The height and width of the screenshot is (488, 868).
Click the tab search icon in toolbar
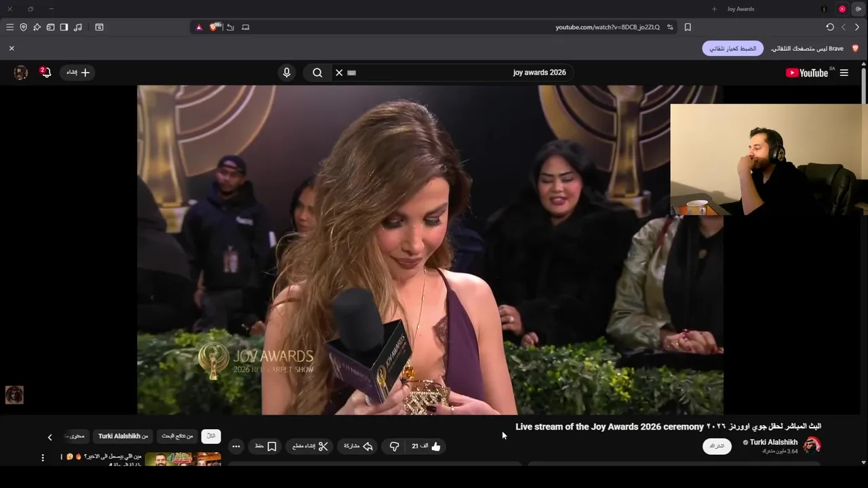pyautogui.click(x=99, y=27)
